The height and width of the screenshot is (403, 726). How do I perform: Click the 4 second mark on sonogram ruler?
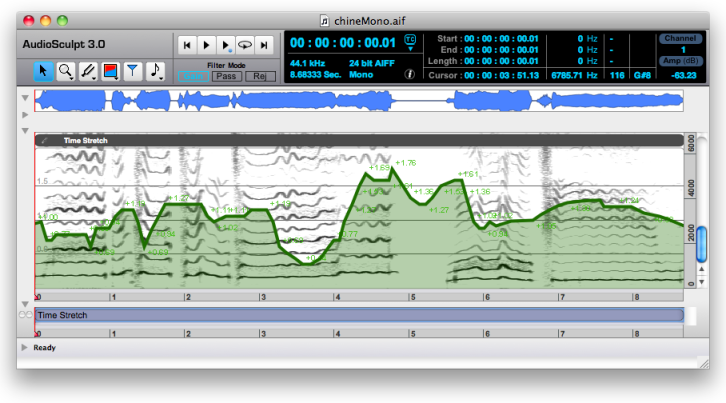pyautogui.click(x=335, y=297)
